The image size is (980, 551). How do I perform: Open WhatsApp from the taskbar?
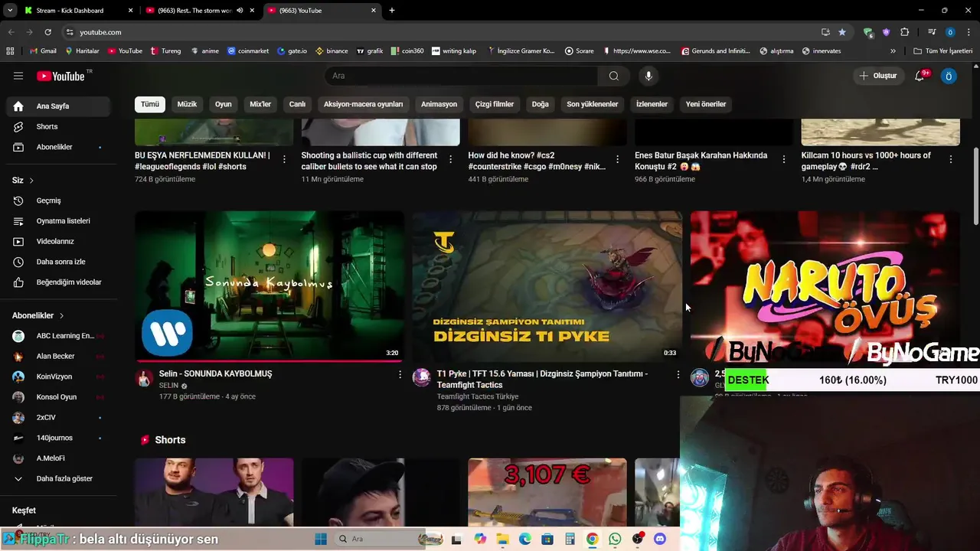(615, 539)
